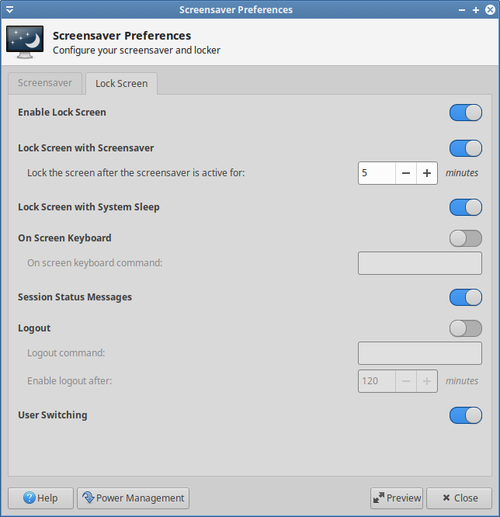The image size is (500, 517).
Task: Open the window menu arrow in title bar
Action: coord(10,10)
